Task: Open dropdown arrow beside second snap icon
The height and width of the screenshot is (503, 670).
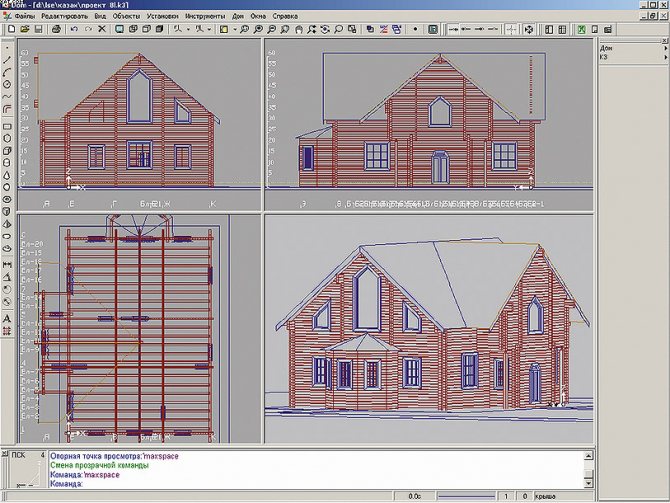Action: (x=209, y=29)
